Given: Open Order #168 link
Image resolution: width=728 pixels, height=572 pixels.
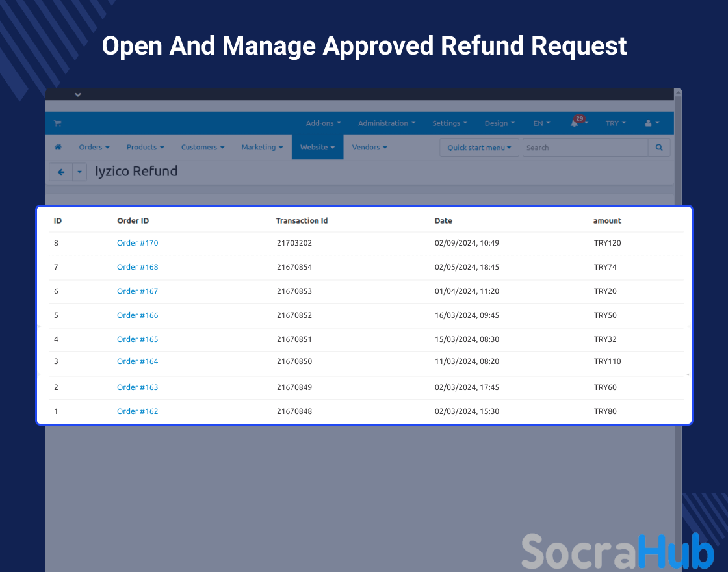Looking at the screenshot, I should (x=137, y=267).
